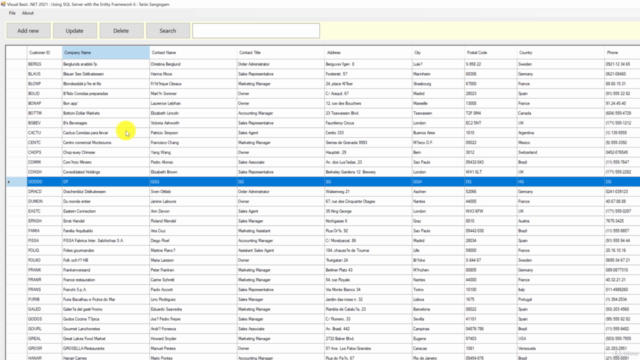
Task: Open the File menu
Action: (x=12, y=13)
